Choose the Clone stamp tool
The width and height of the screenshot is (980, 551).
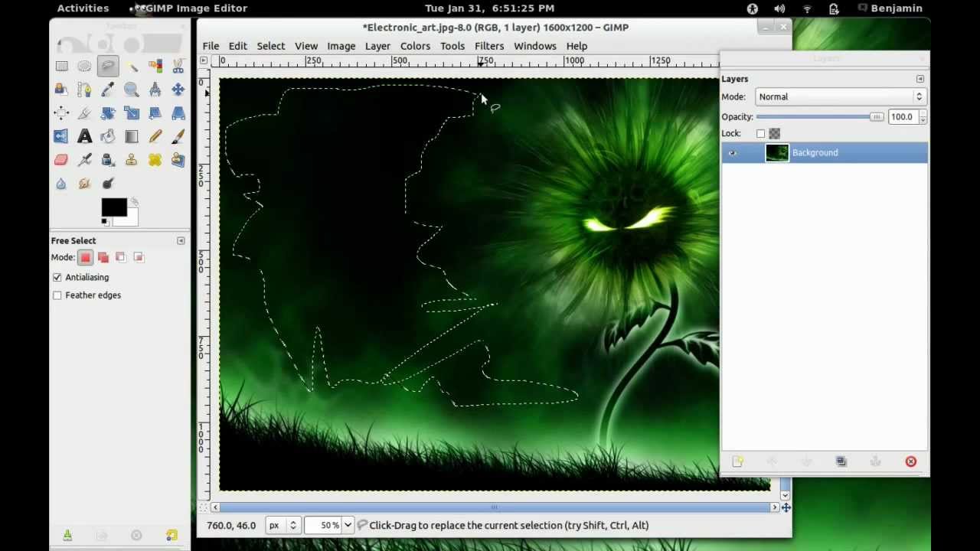coord(132,160)
